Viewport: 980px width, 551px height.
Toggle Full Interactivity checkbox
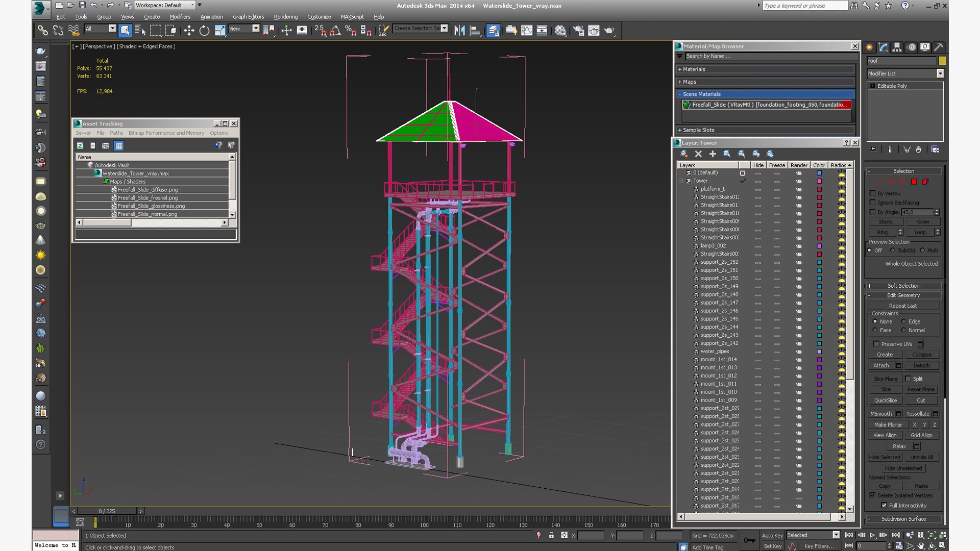pos(884,506)
